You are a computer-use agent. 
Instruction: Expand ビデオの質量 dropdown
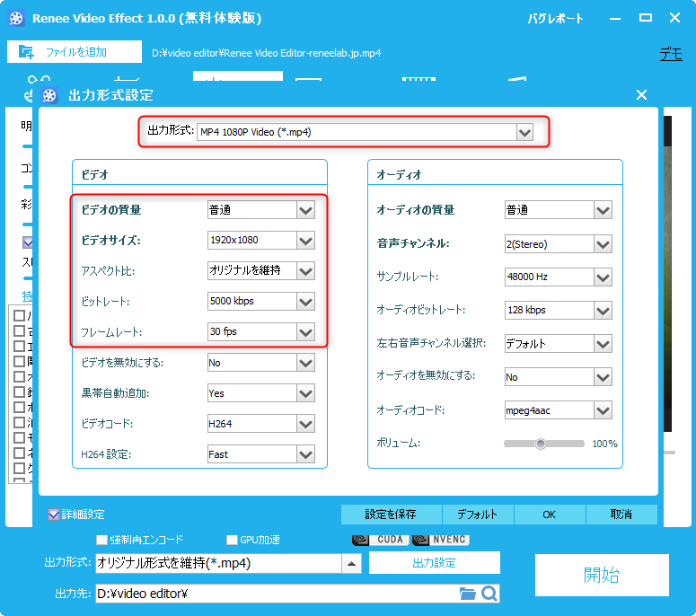point(305,210)
